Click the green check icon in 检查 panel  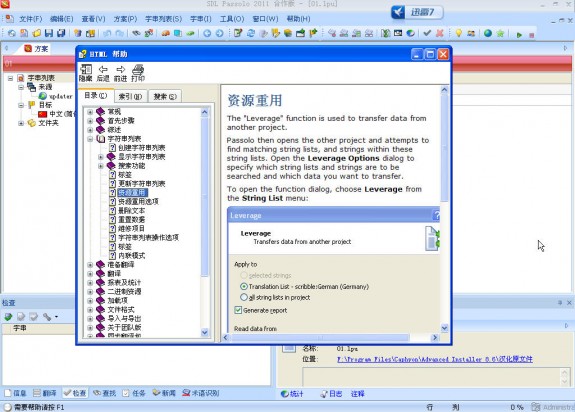point(8,316)
